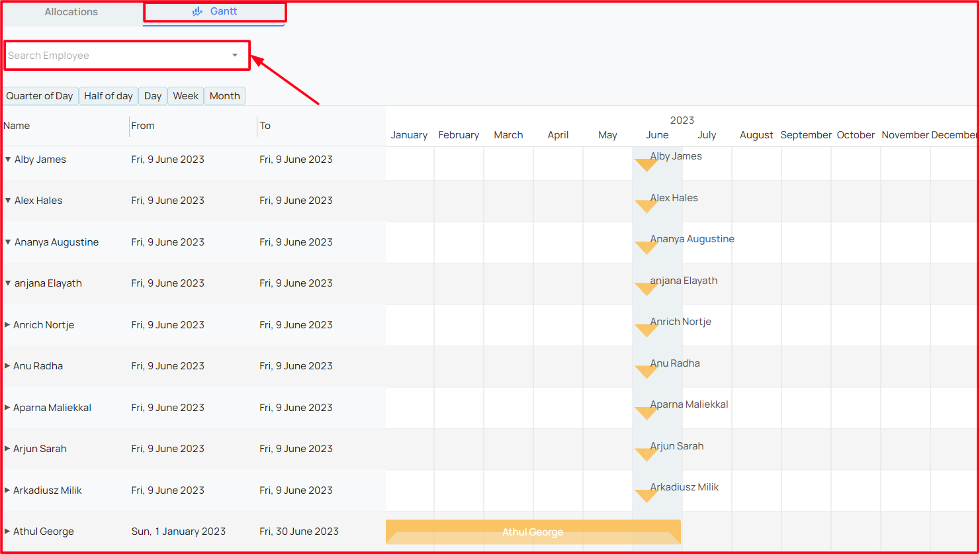Click the Arkadiusz Milik milestone marker
Screen dimensions: 980x554
point(646,496)
